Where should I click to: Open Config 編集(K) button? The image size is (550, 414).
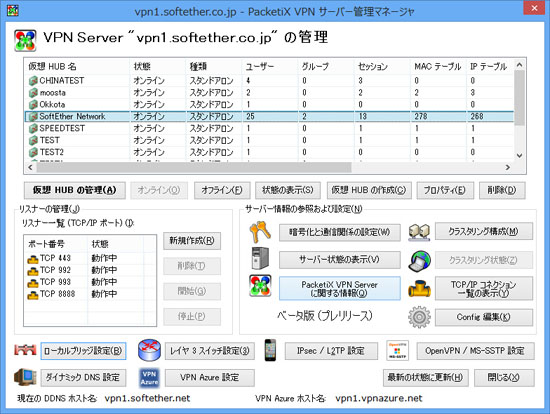(484, 317)
